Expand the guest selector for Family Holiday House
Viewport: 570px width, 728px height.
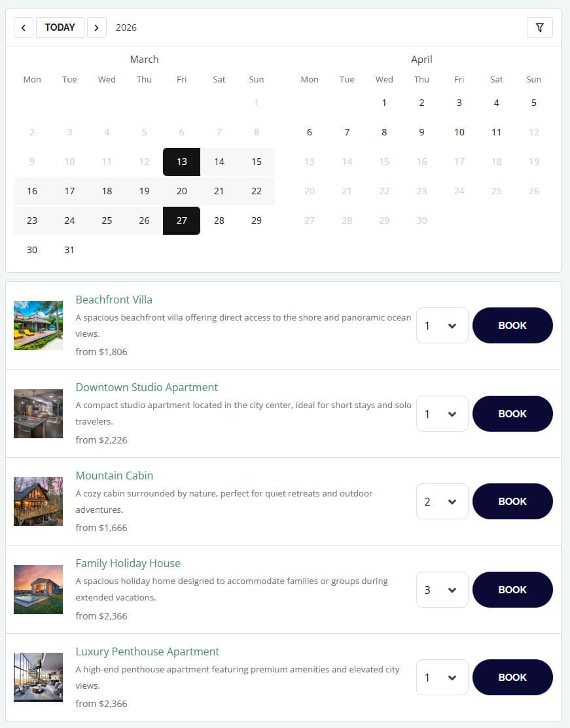click(x=442, y=589)
